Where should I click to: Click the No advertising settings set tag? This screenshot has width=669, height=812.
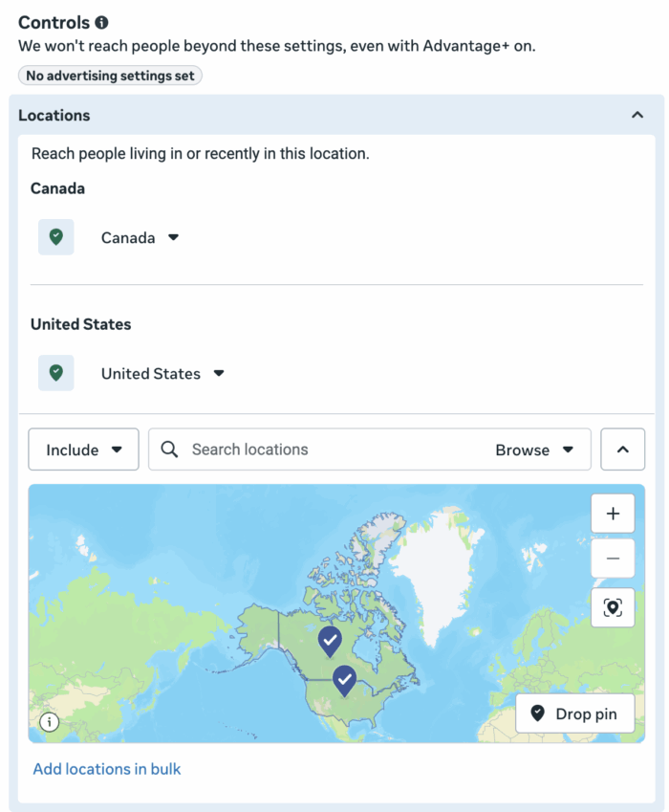coord(110,75)
